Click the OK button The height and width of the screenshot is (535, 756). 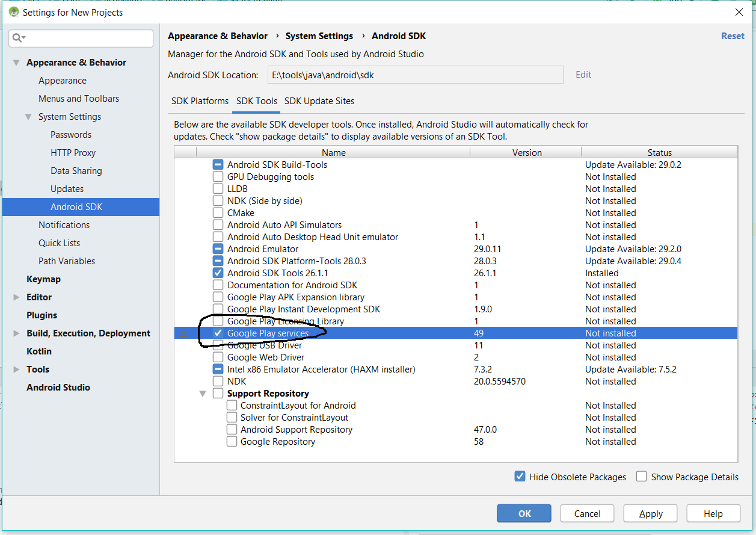click(x=524, y=513)
